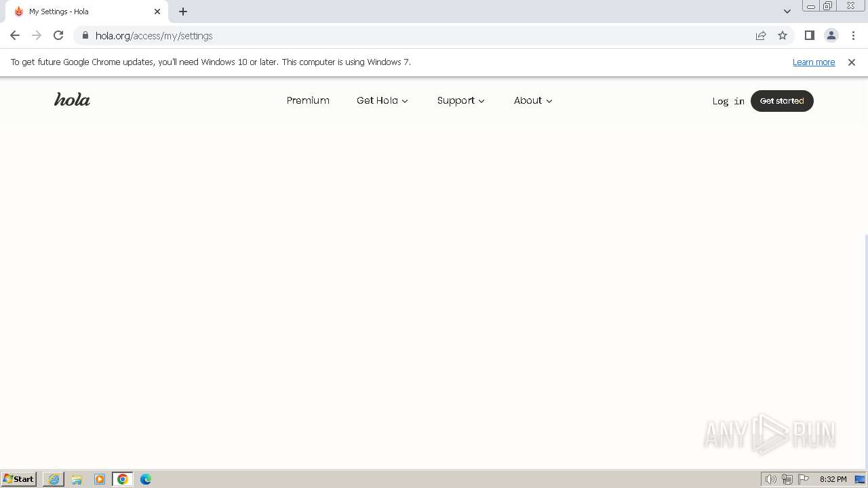Open the Premium page
Screen dimensions: 868x488
coord(308,100)
